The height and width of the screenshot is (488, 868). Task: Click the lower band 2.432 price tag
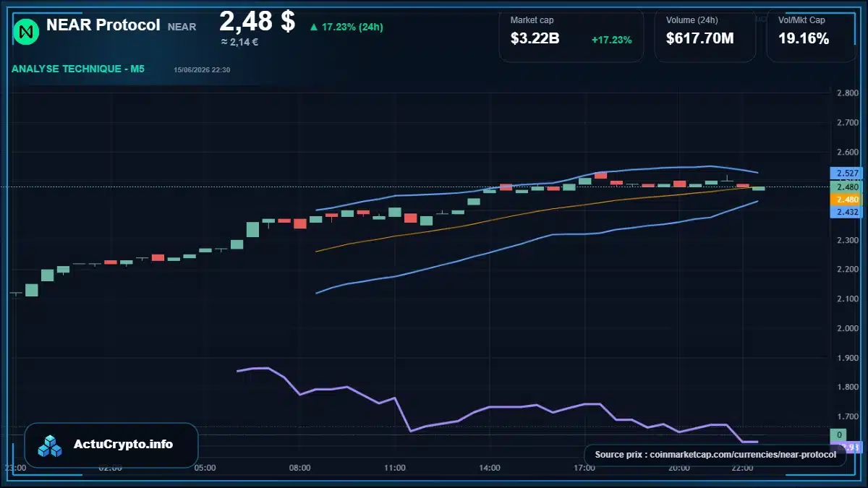tap(846, 212)
